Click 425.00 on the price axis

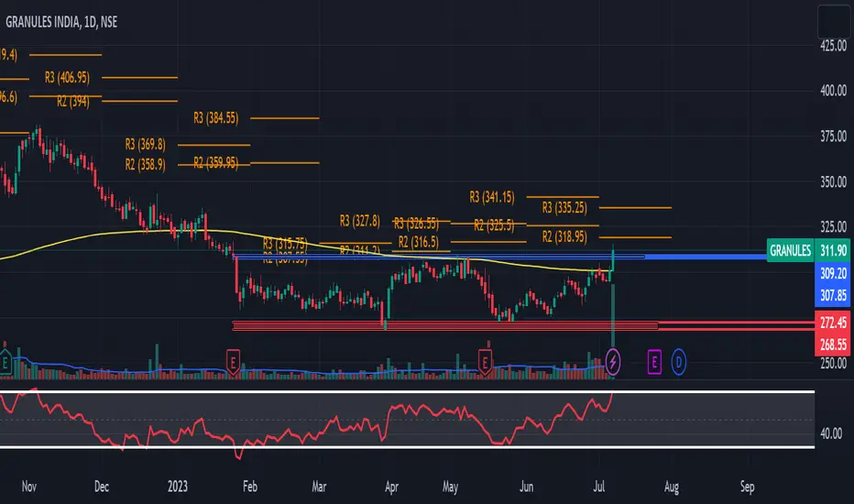coord(833,47)
